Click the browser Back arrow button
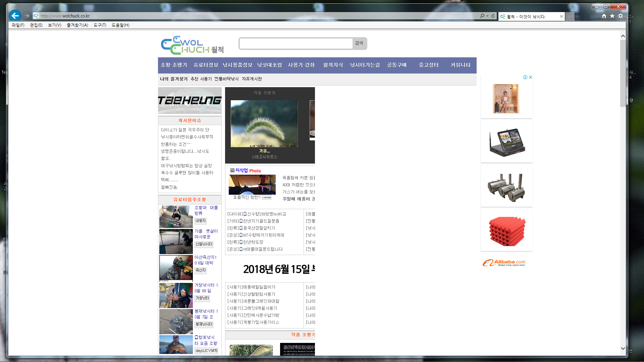 [x=15, y=15]
